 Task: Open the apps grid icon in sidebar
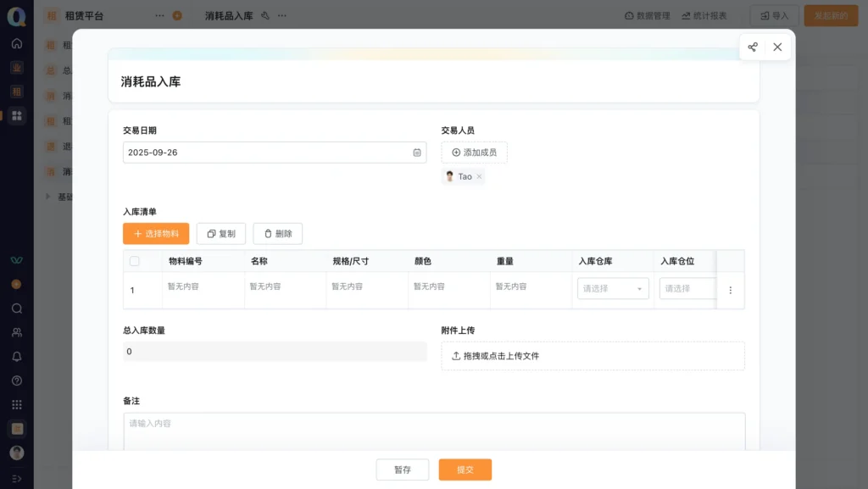(17, 404)
